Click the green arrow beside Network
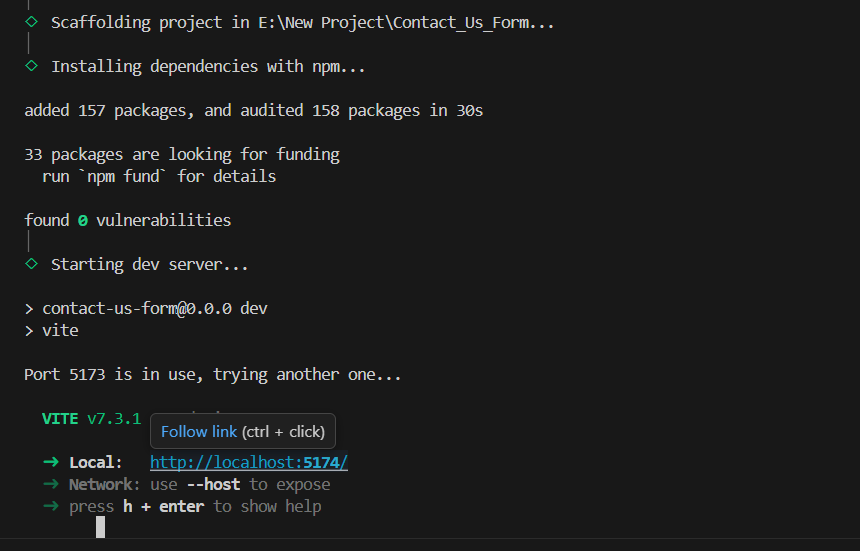860x551 pixels. (51, 484)
